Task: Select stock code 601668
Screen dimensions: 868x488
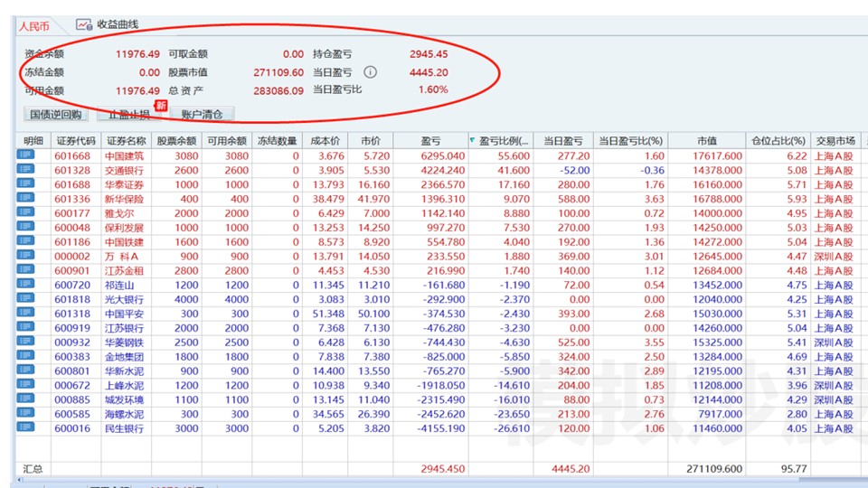Action: point(72,156)
